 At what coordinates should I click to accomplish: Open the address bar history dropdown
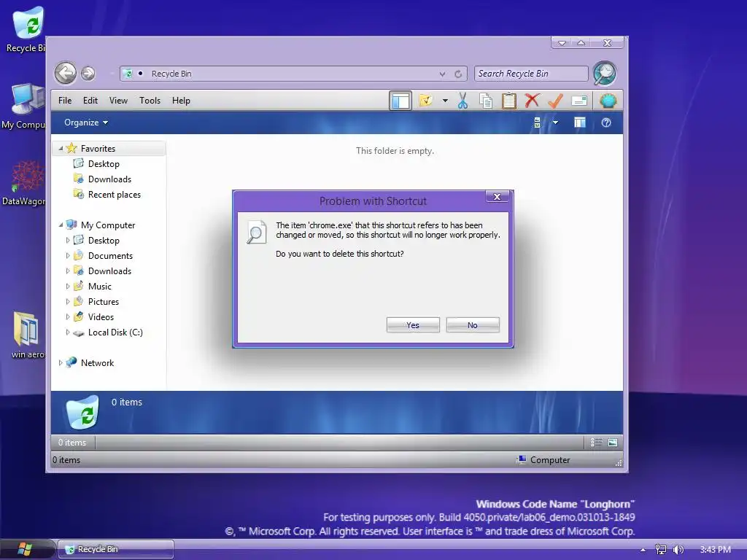(443, 74)
